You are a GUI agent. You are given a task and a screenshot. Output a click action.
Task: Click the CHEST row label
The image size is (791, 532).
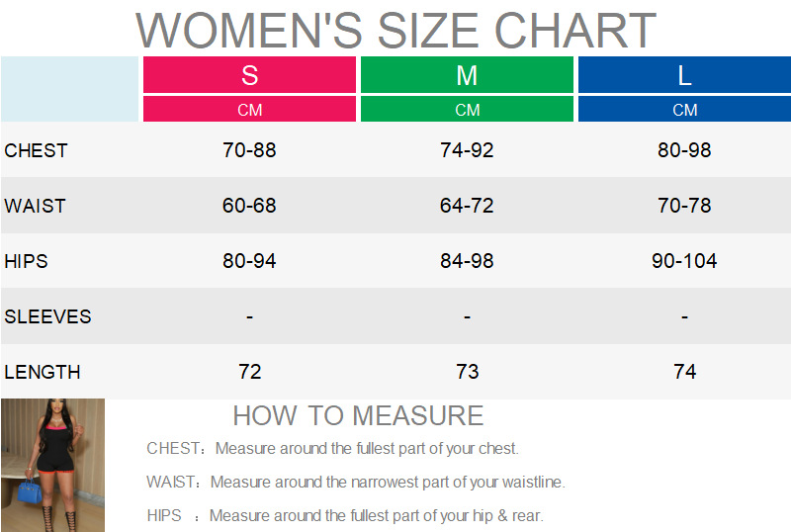point(36,150)
